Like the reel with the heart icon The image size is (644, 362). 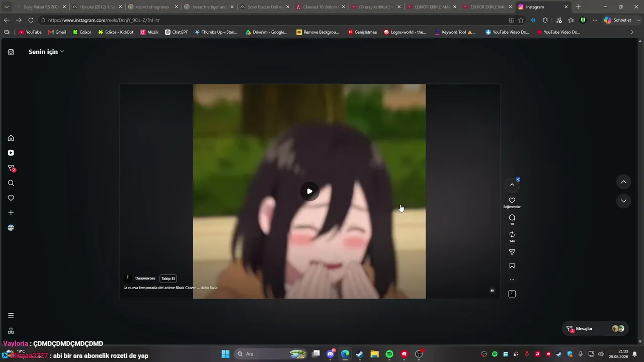click(512, 200)
